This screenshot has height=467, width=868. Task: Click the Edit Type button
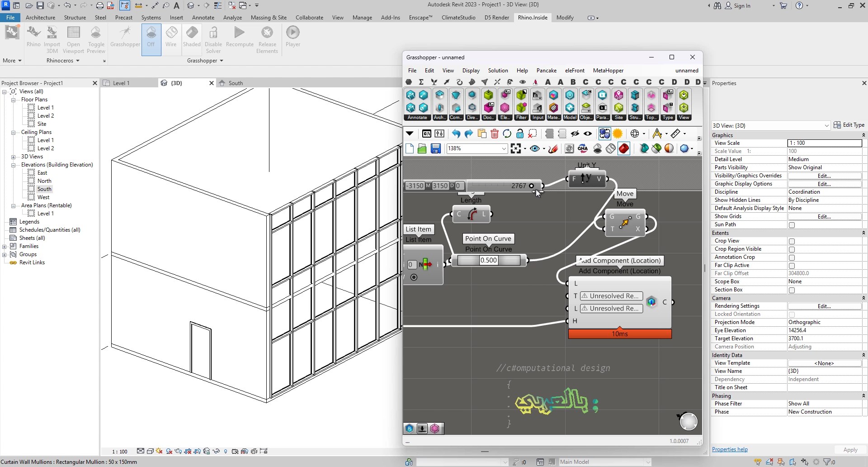(x=849, y=125)
